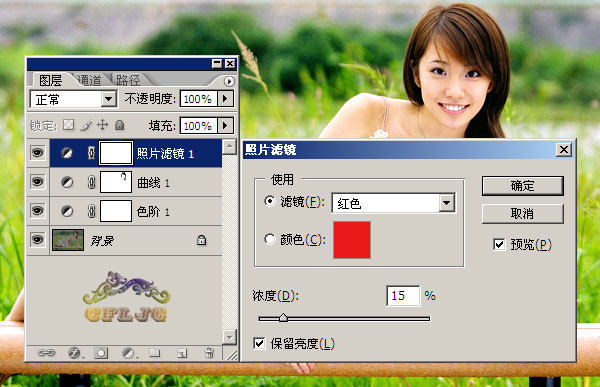Select layer mask thumbnail of 曲线 1

click(116, 182)
